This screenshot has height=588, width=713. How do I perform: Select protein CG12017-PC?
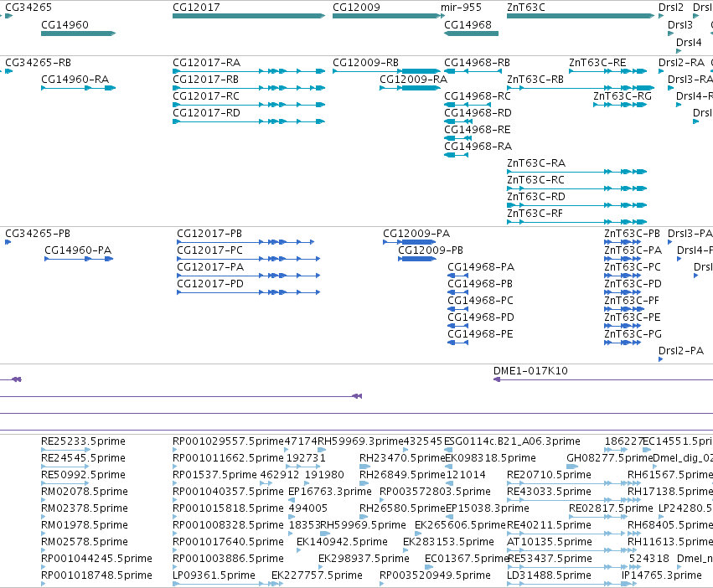tap(249, 259)
